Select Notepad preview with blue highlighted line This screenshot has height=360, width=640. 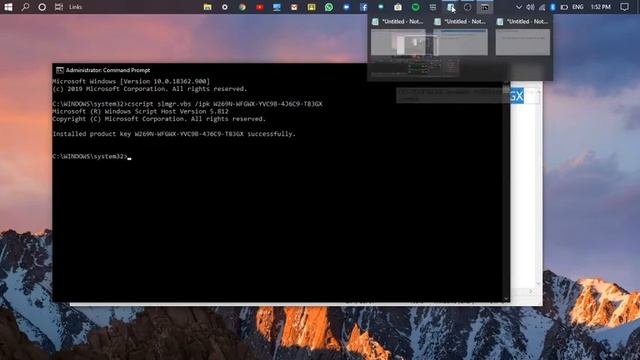(460, 42)
